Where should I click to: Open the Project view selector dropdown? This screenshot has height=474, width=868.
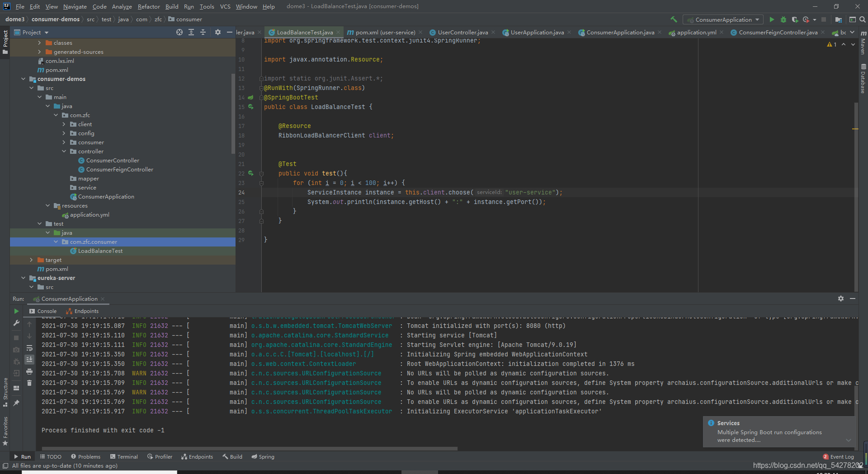(x=32, y=32)
